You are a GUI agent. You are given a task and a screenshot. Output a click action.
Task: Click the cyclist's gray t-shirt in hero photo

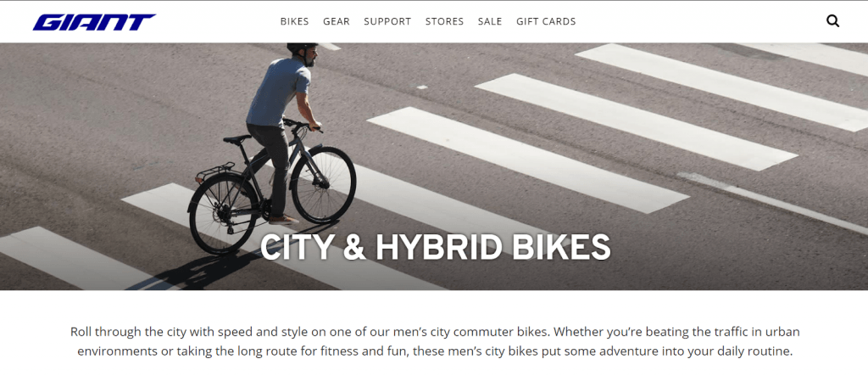pyautogui.click(x=278, y=92)
